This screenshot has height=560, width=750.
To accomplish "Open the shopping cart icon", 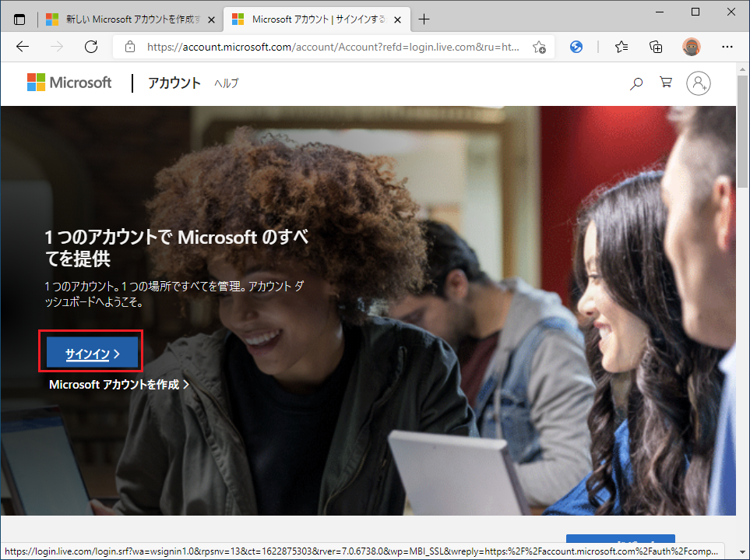I will click(665, 83).
